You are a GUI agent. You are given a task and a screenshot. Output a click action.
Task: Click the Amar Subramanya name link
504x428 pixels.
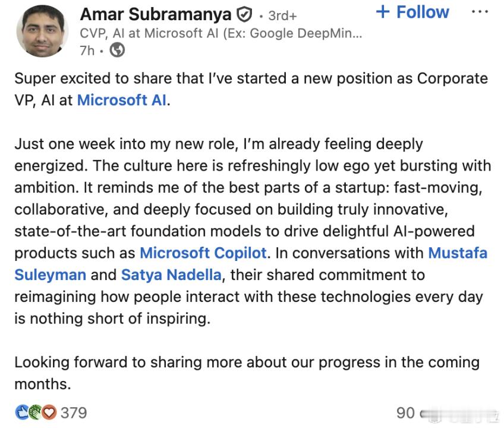pyautogui.click(x=156, y=14)
